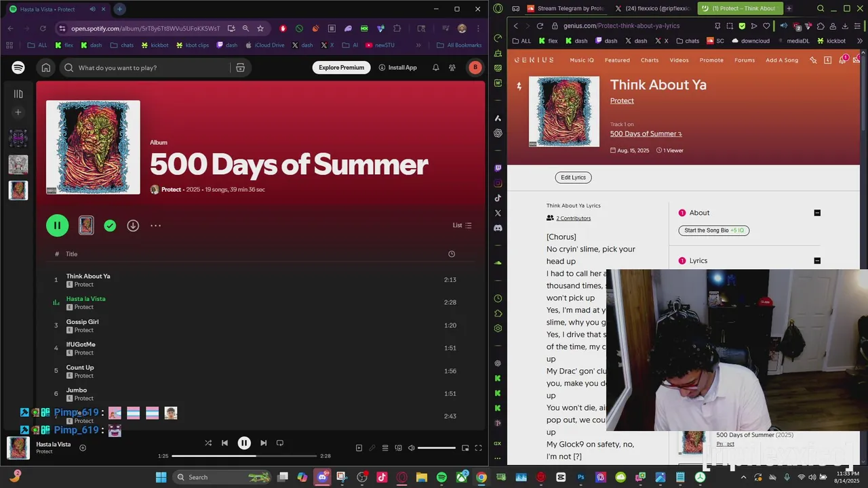The width and height of the screenshot is (868, 488).
Task: Open more options for the album
Action: point(155,226)
